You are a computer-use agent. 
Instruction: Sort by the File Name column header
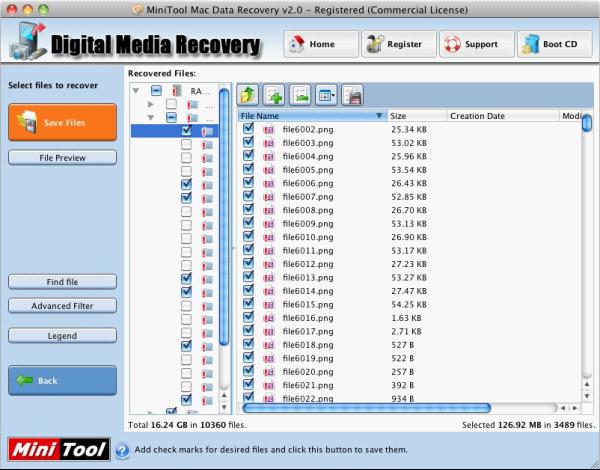point(312,116)
